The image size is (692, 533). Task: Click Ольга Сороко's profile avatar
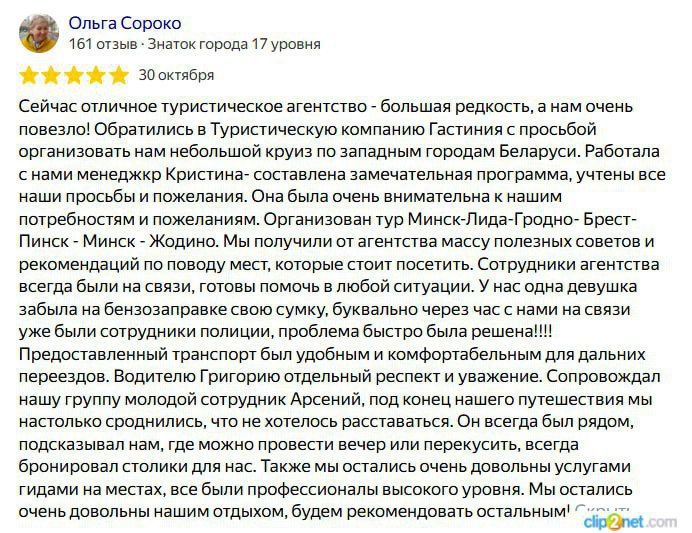pyautogui.click(x=39, y=33)
